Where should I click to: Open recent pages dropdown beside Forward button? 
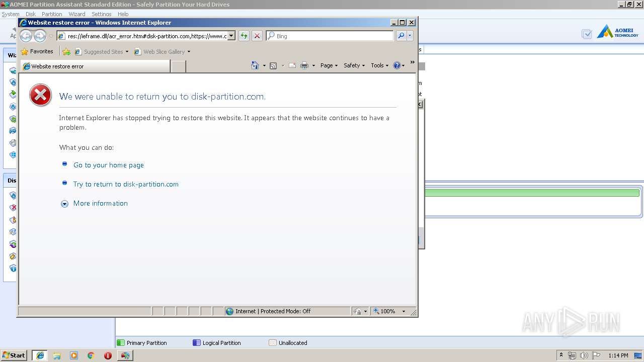51,36
